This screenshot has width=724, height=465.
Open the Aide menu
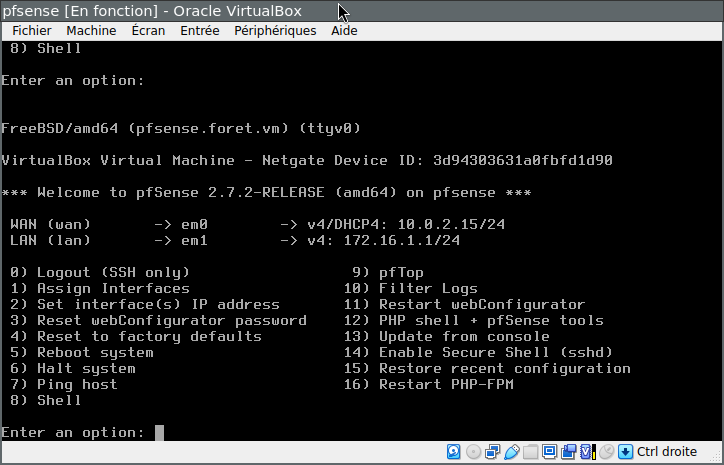pos(344,31)
